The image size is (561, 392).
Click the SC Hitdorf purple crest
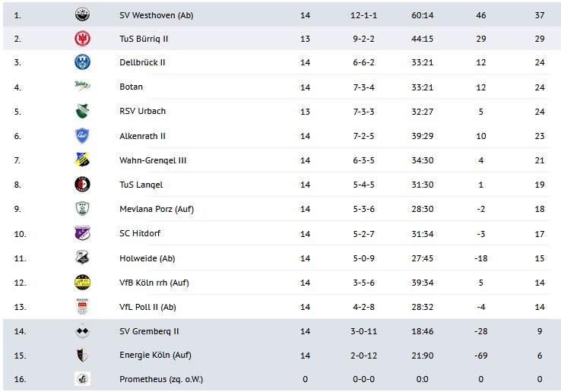(x=82, y=233)
